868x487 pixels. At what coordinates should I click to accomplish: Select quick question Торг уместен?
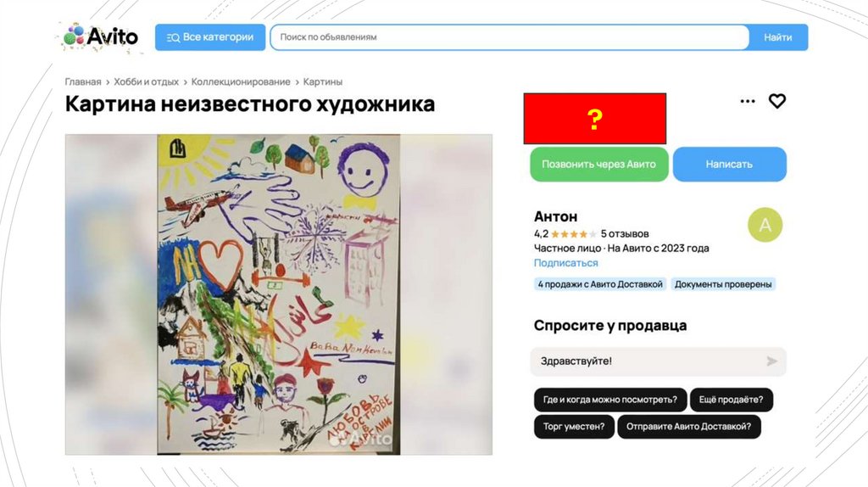tap(574, 427)
